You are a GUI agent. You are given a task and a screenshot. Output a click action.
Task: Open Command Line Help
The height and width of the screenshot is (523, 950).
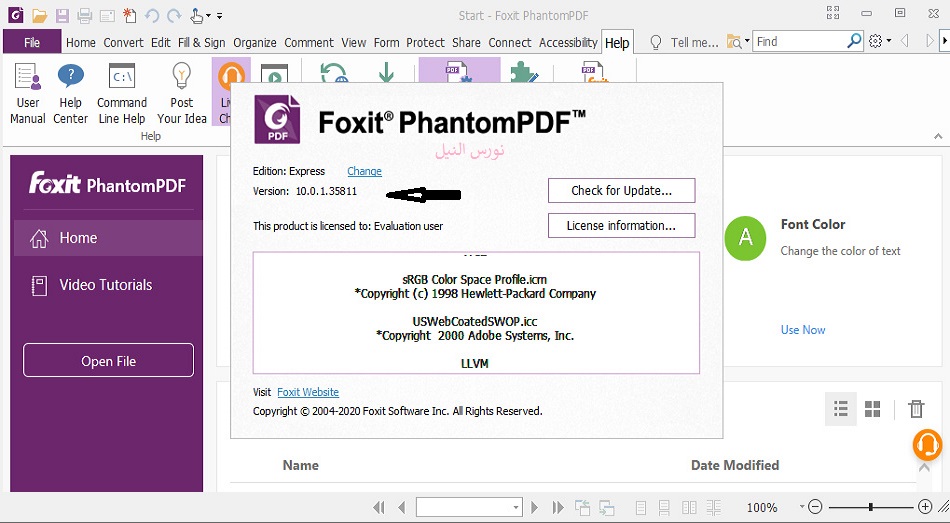pyautogui.click(x=122, y=92)
